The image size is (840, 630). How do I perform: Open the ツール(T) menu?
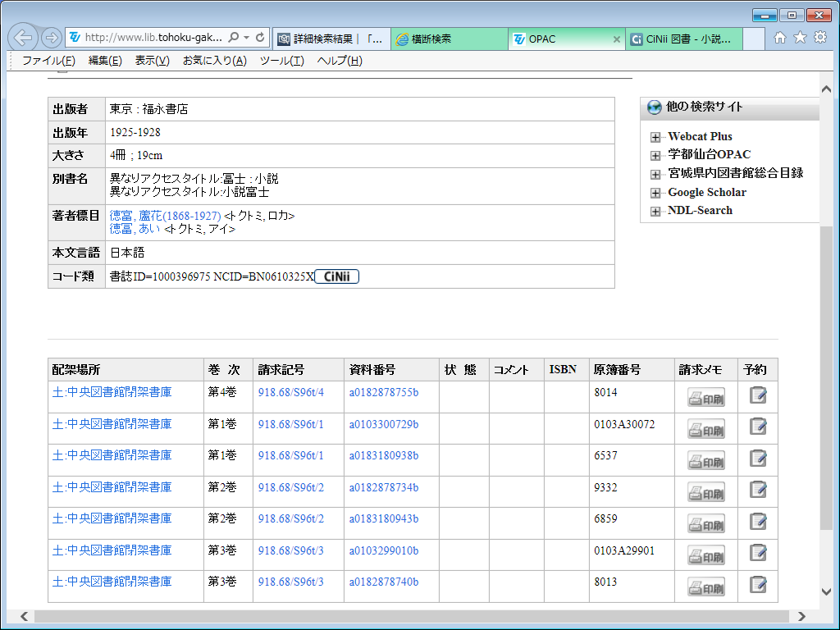[x=282, y=61]
